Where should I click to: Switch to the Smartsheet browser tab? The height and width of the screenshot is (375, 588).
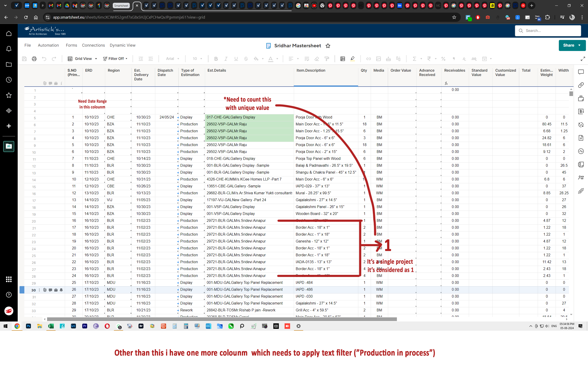pos(121,5)
